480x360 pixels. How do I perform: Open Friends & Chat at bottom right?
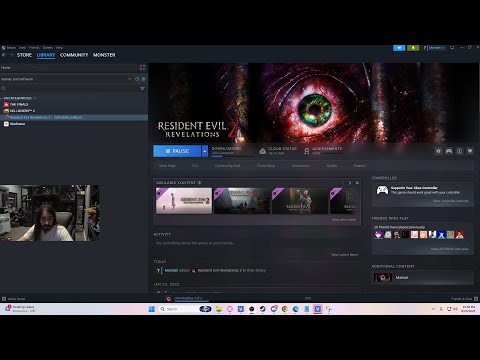click(x=465, y=299)
